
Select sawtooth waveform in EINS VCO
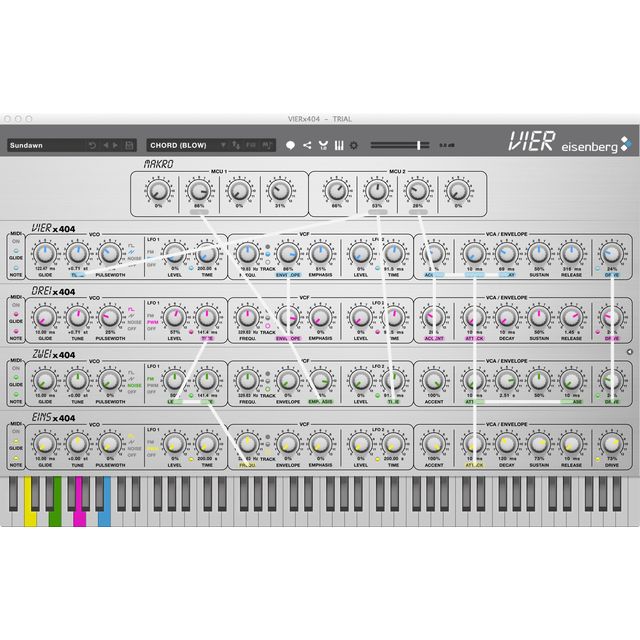pyautogui.click(x=131, y=442)
